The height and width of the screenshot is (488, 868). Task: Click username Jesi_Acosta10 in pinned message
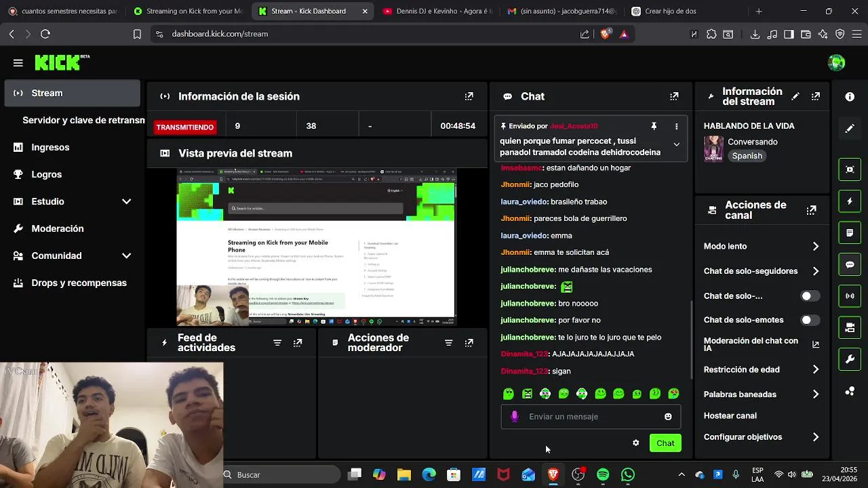pos(574,126)
